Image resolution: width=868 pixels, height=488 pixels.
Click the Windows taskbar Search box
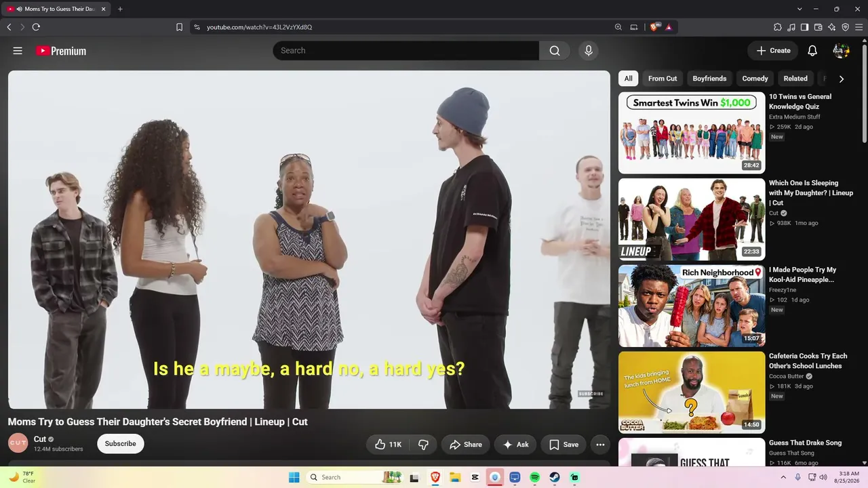pos(353,477)
